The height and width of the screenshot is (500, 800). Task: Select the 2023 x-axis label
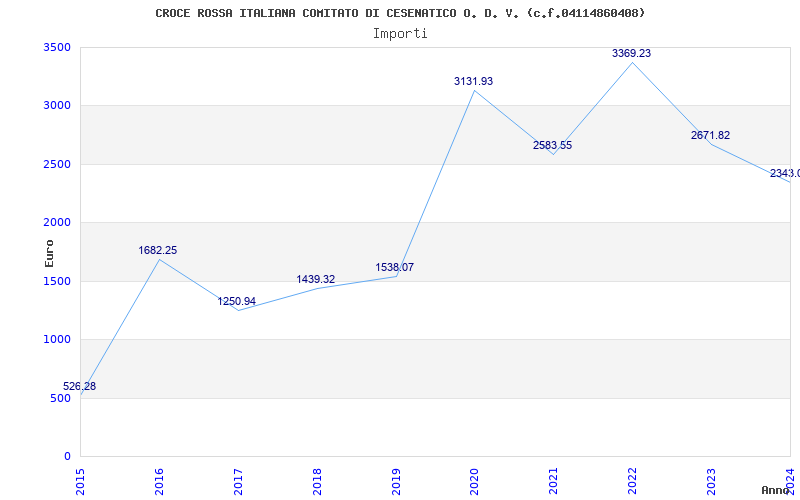click(x=711, y=482)
